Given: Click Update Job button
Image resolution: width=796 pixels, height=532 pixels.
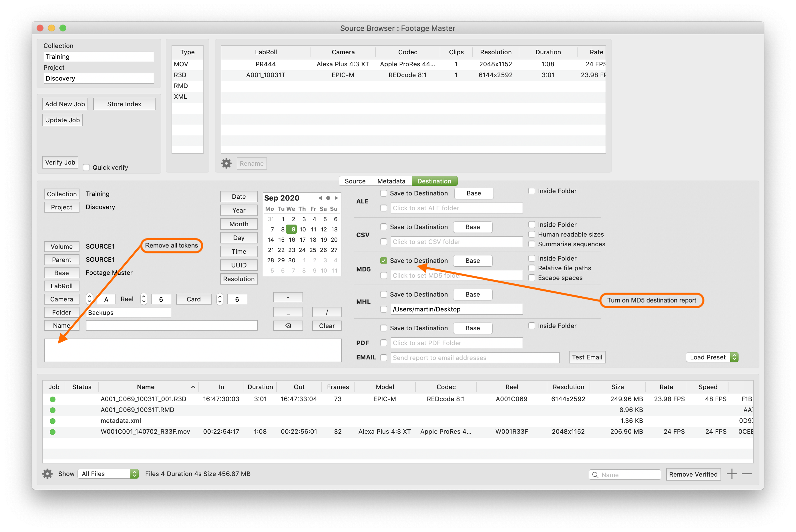Looking at the screenshot, I should pyautogui.click(x=62, y=120).
